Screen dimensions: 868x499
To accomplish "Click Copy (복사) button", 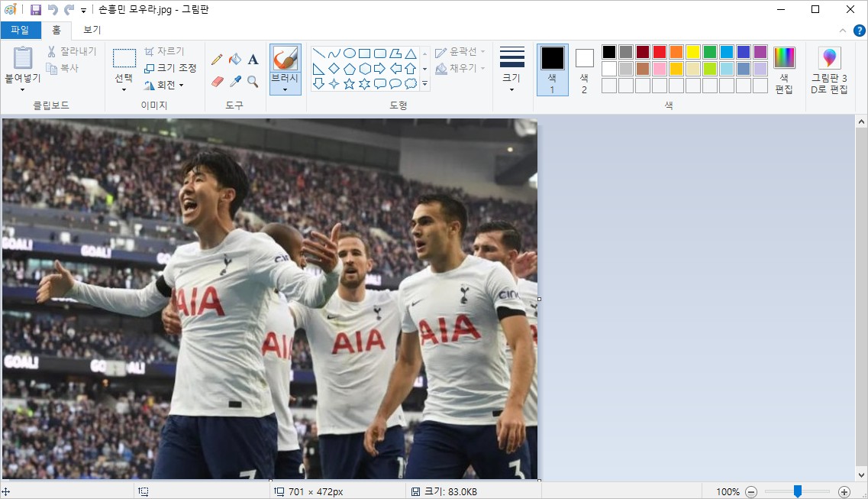I will coord(63,68).
